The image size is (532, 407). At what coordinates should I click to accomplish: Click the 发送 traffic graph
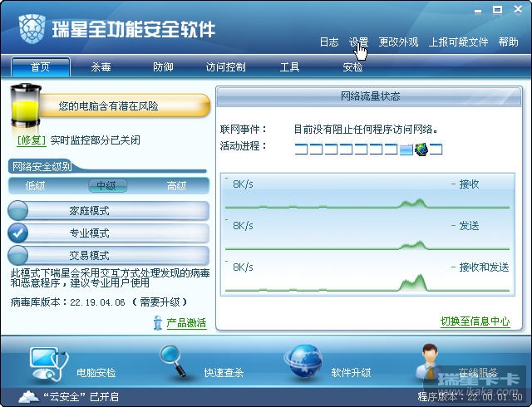pos(367,235)
